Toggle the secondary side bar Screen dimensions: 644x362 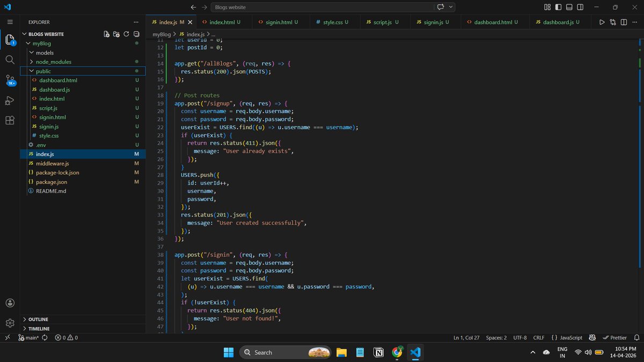pos(581,7)
